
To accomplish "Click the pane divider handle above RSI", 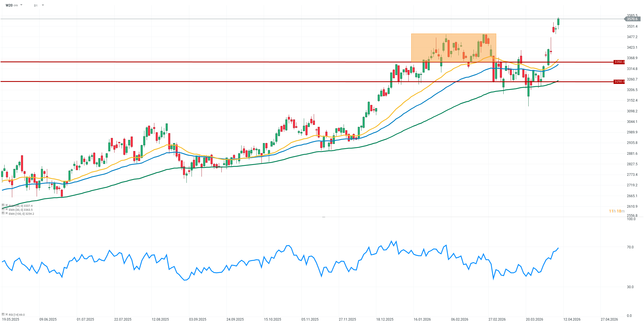I will pos(323,217).
